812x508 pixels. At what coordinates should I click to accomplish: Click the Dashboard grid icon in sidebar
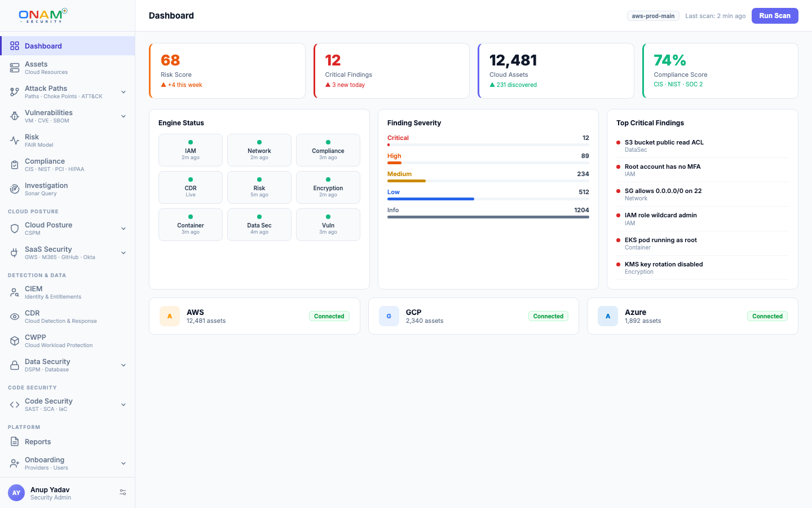tap(15, 46)
